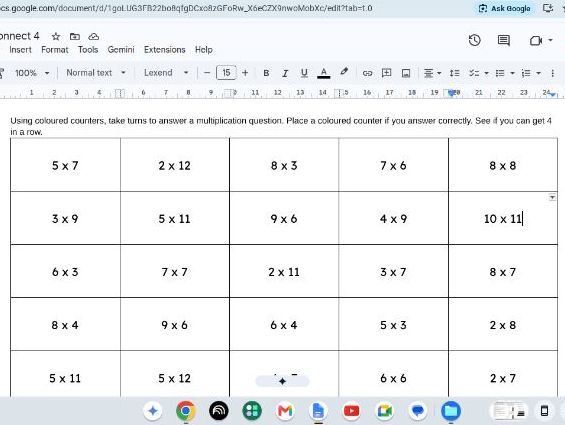Expand the numbered list options arrow
Image resolution: width=565 pixels, height=425 pixels.
tap(538, 73)
